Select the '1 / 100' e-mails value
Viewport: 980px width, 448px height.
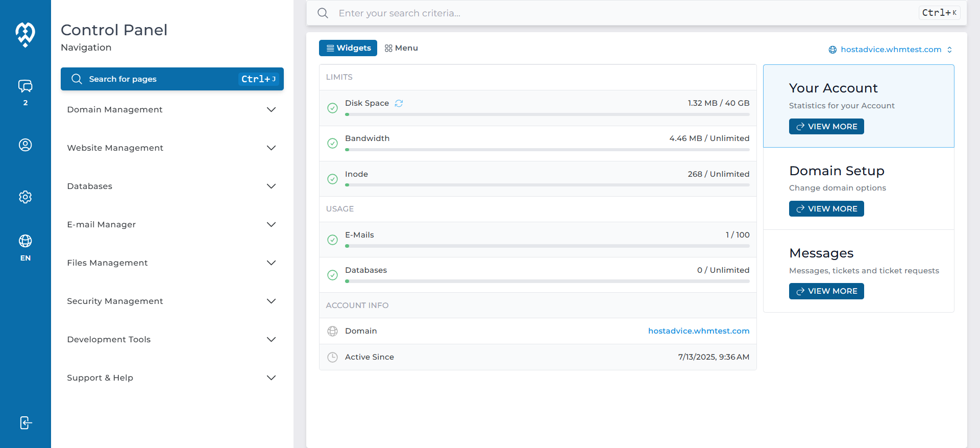click(x=738, y=235)
